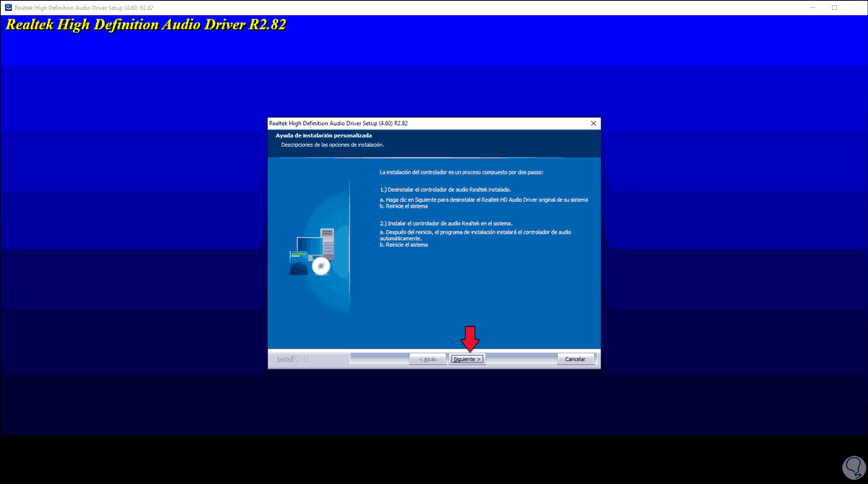Click the Siguiente > button
This screenshot has height=484, width=868.
point(467,359)
